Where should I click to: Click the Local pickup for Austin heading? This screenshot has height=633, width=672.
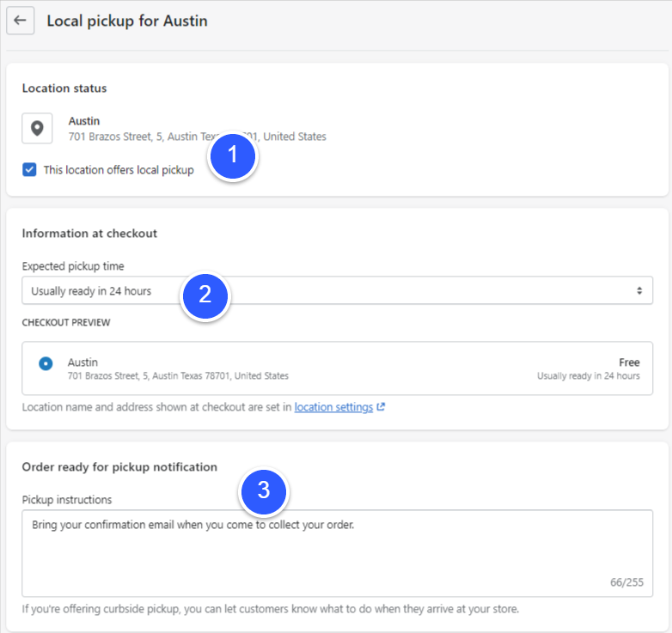click(127, 21)
